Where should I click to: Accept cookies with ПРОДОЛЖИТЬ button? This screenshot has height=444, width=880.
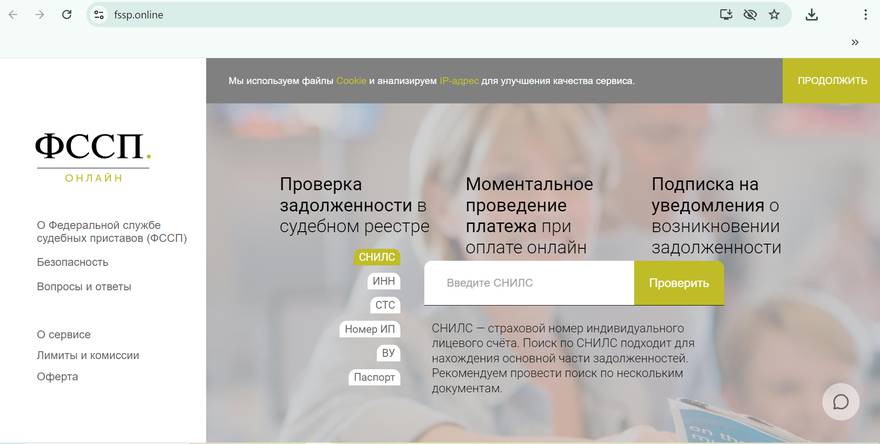pyautogui.click(x=832, y=81)
